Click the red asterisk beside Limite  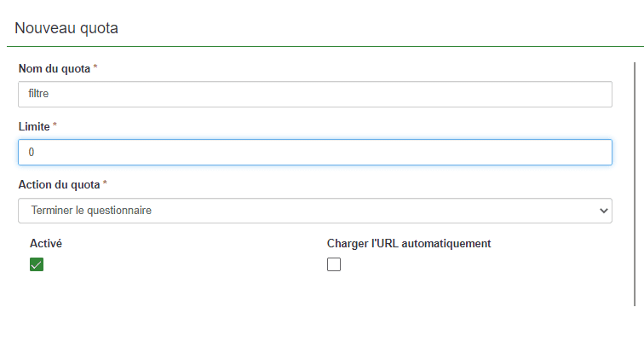[x=55, y=125]
